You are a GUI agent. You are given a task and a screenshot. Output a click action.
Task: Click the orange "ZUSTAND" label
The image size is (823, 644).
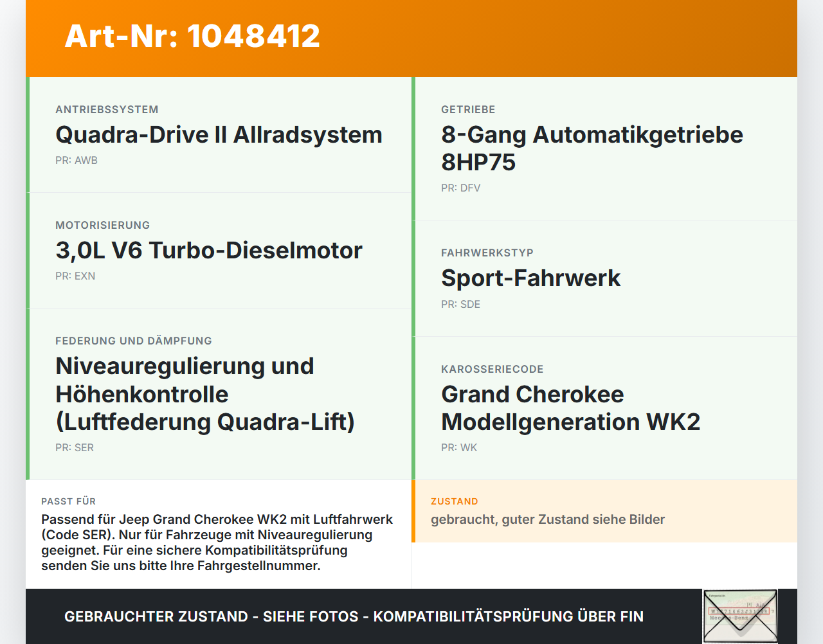tap(455, 501)
